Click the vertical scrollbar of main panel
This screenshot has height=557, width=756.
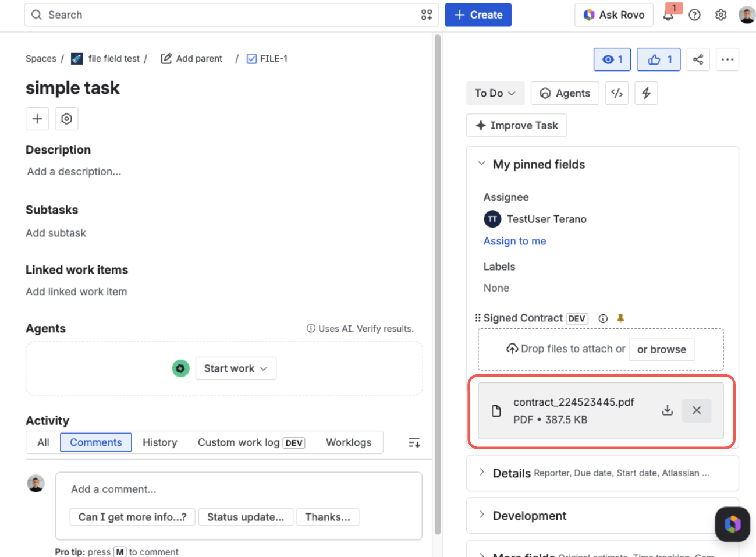point(438,285)
